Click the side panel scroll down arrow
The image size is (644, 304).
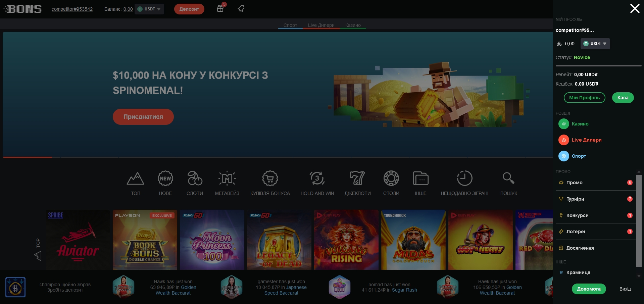(639, 276)
